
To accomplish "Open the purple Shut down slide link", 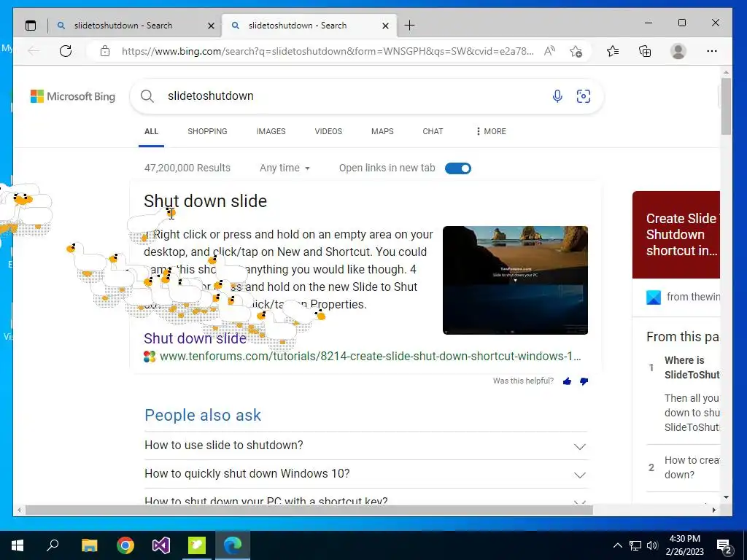I will point(196,338).
